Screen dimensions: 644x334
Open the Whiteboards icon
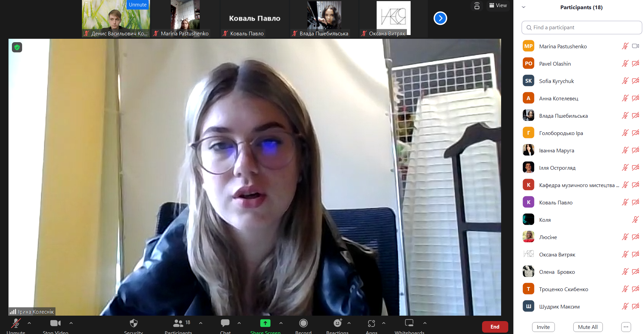pos(409,323)
